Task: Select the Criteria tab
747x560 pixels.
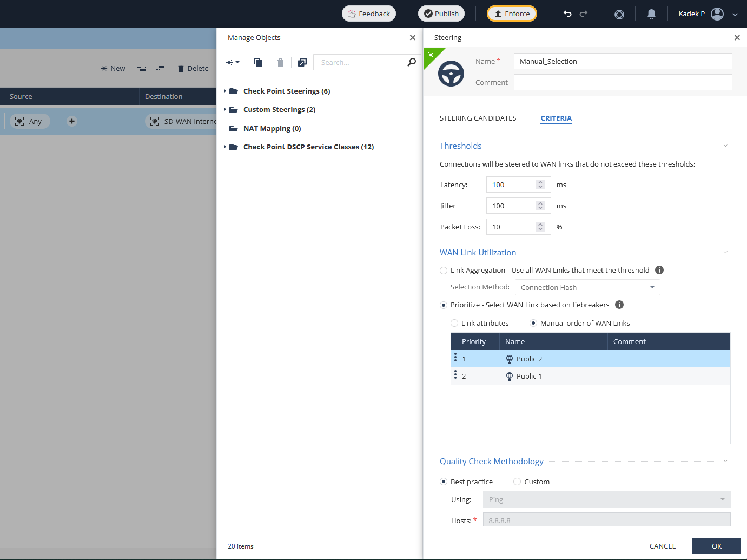Action: [x=556, y=118]
